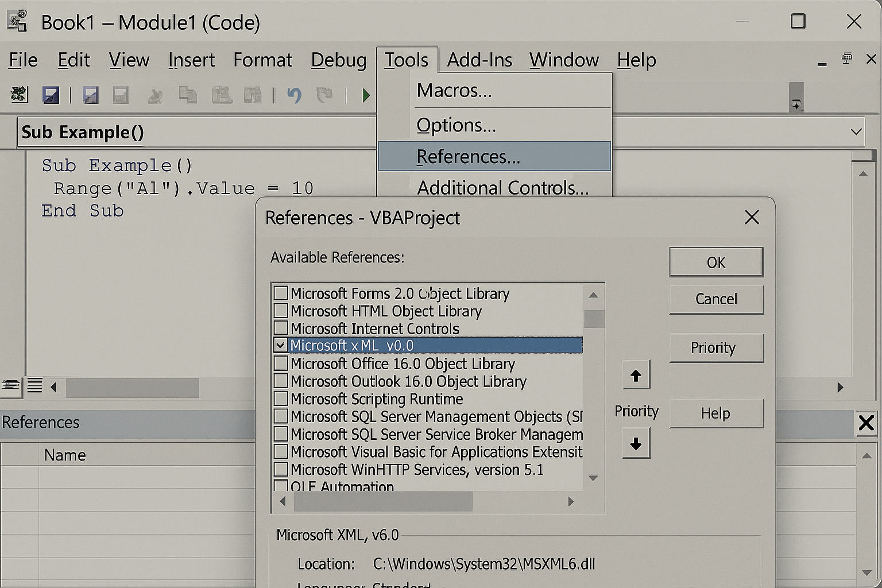The height and width of the screenshot is (588, 882).
Task: Open the File menu
Action: tap(23, 60)
